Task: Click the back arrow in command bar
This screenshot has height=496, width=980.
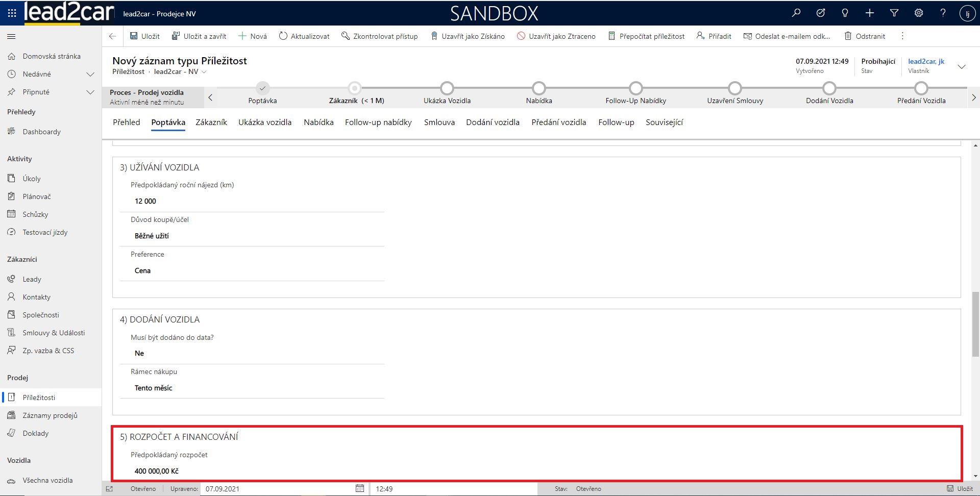Action: pyautogui.click(x=113, y=36)
